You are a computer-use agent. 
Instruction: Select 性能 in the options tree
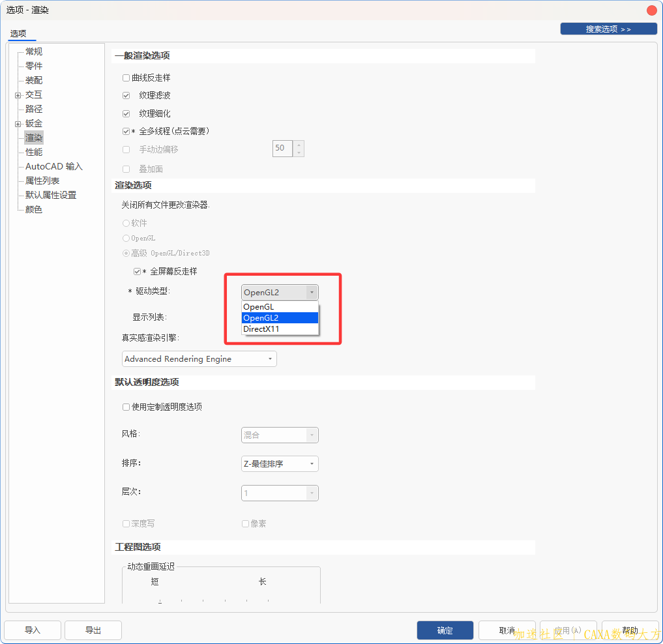click(x=34, y=153)
